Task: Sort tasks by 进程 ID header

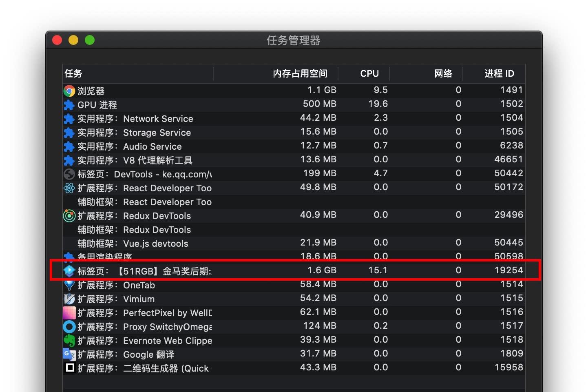Action: click(x=499, y=73)
